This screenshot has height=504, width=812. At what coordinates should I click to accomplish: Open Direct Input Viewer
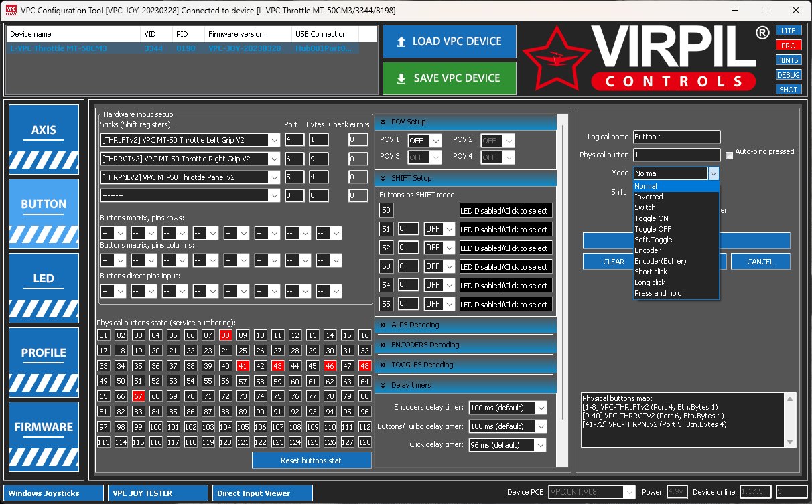[x=263, y=493]
